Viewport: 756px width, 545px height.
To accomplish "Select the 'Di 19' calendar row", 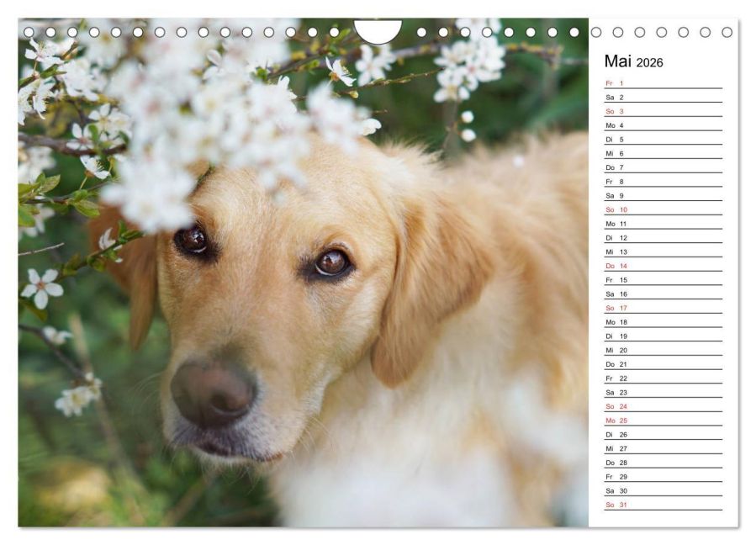I will point(663,336).
